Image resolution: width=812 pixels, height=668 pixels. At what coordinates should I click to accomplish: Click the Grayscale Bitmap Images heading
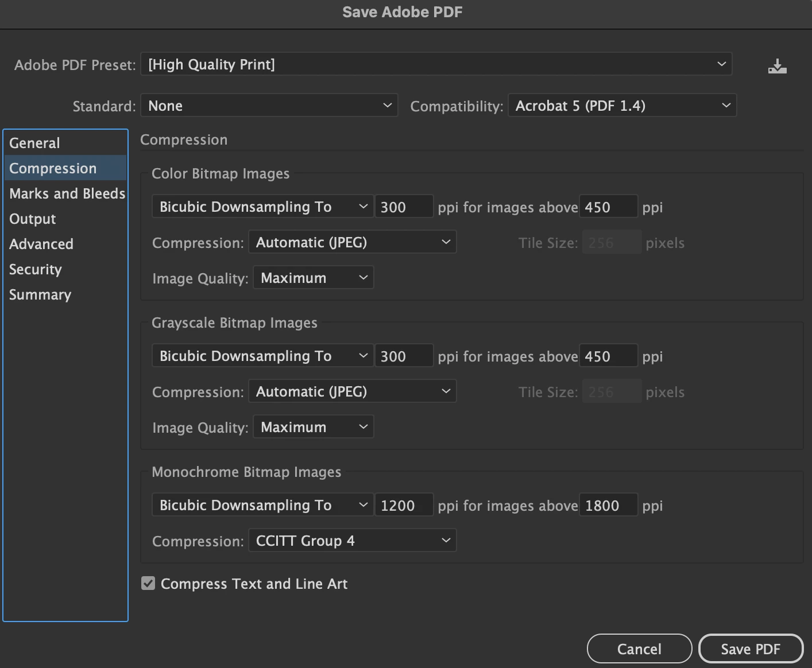234,323
